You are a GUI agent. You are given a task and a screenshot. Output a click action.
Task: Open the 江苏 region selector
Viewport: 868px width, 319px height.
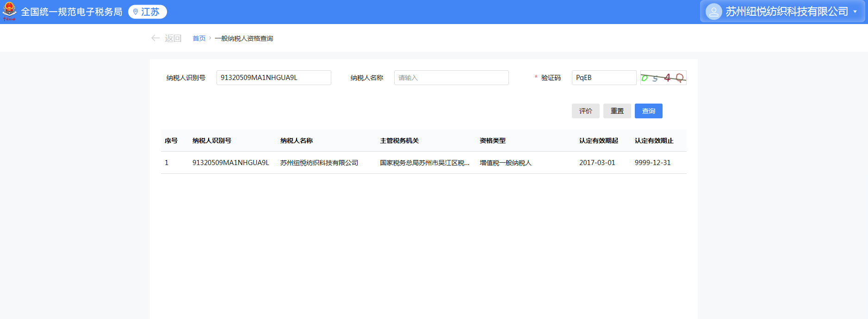pos(148,12)
